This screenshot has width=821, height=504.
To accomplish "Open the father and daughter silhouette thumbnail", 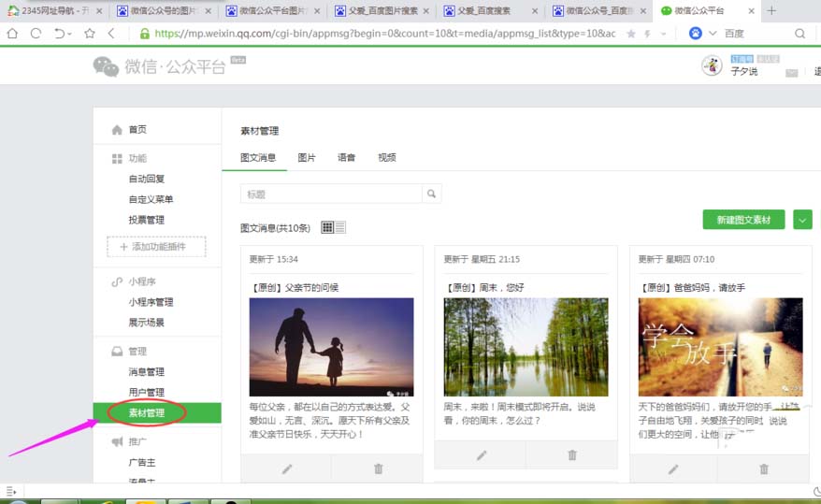I will coord(331,347).
